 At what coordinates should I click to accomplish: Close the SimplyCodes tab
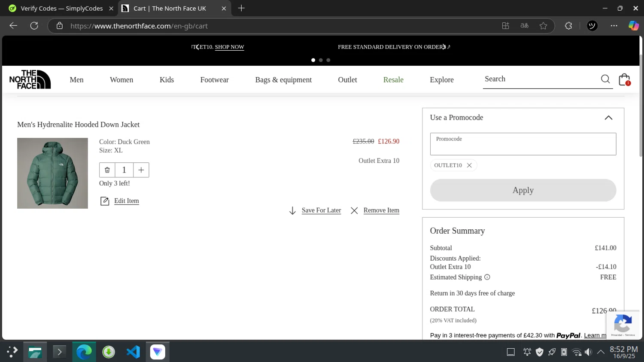[111, 8]
